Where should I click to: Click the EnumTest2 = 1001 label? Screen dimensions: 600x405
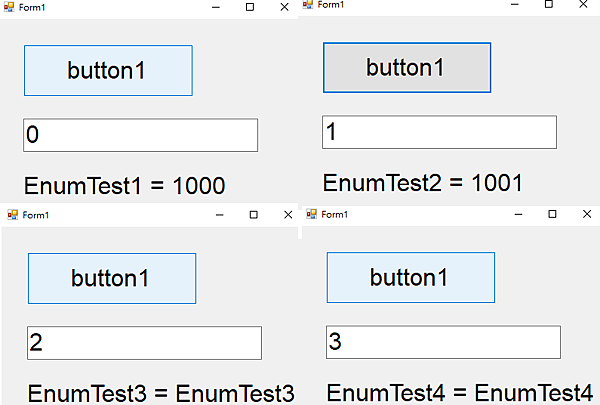click(x=423, y=183)
